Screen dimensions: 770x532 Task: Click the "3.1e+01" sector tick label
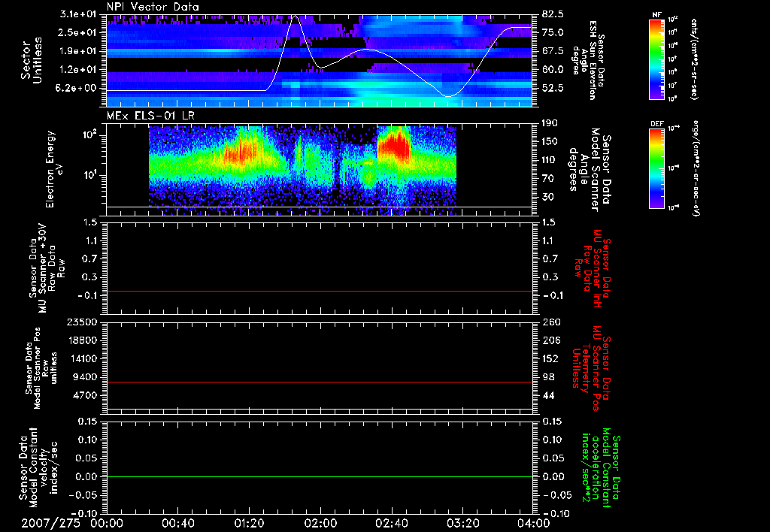[79, 14]
